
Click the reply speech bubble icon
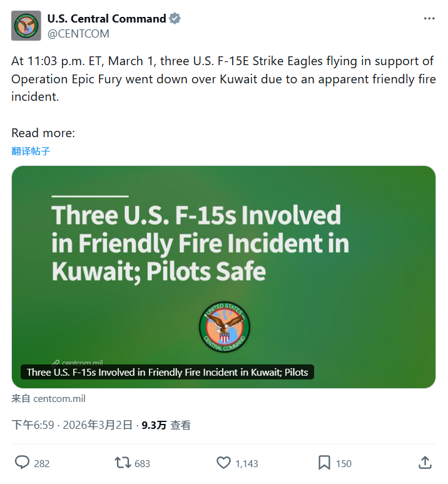coord(23,463)
